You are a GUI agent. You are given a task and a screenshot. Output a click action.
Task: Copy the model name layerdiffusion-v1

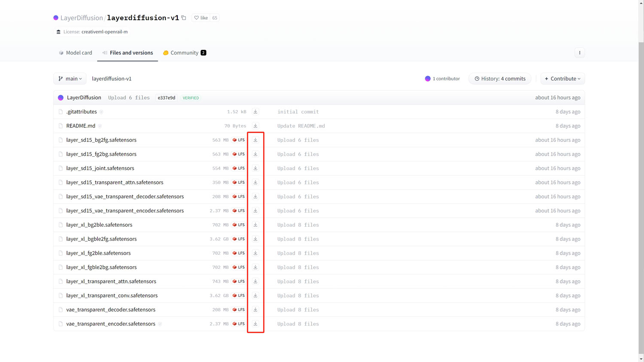click(x=184, y=18)
